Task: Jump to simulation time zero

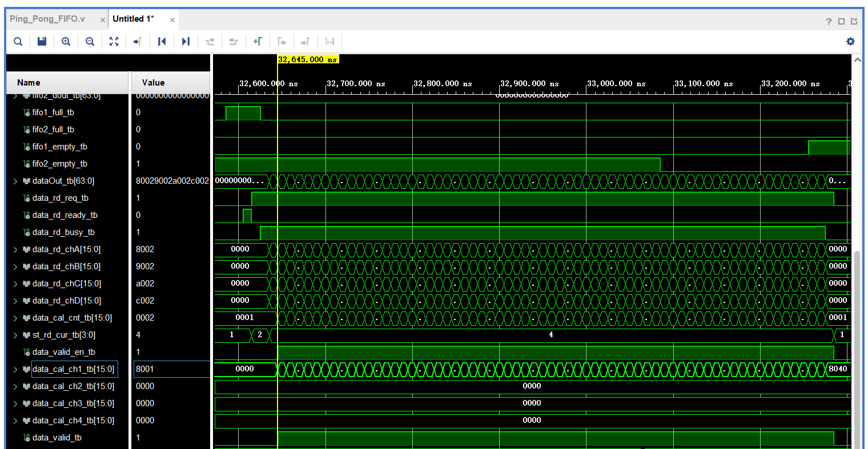Action: point(162,41)
